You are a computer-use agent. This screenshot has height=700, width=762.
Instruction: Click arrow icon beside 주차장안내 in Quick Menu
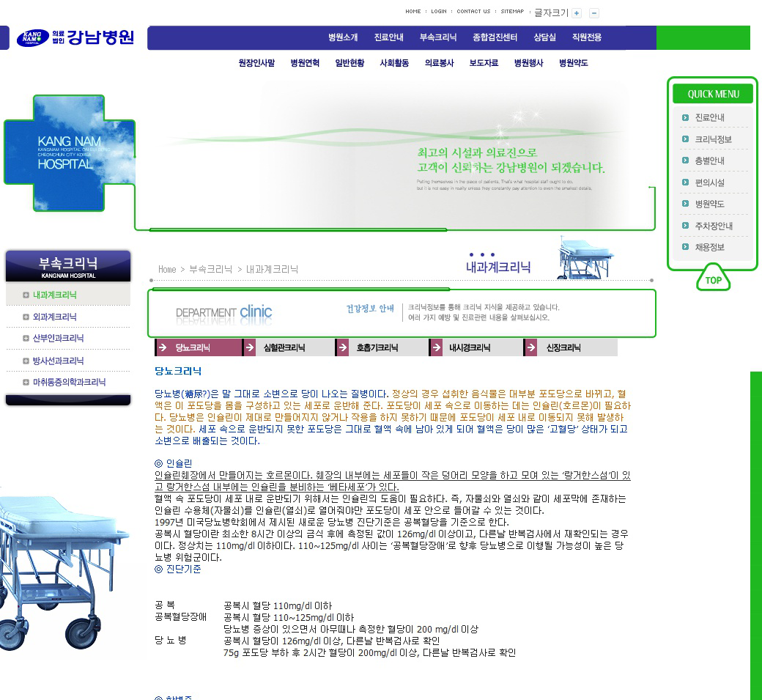685,226
